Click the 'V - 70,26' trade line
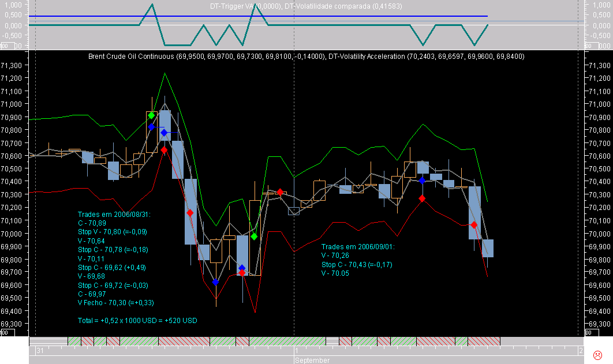 (335, 256)
